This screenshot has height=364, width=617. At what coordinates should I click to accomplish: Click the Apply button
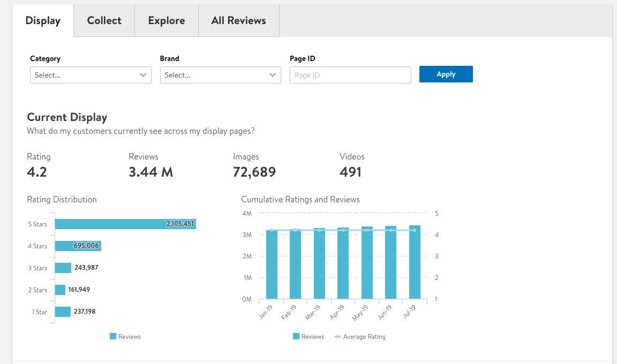coord(446,74)
